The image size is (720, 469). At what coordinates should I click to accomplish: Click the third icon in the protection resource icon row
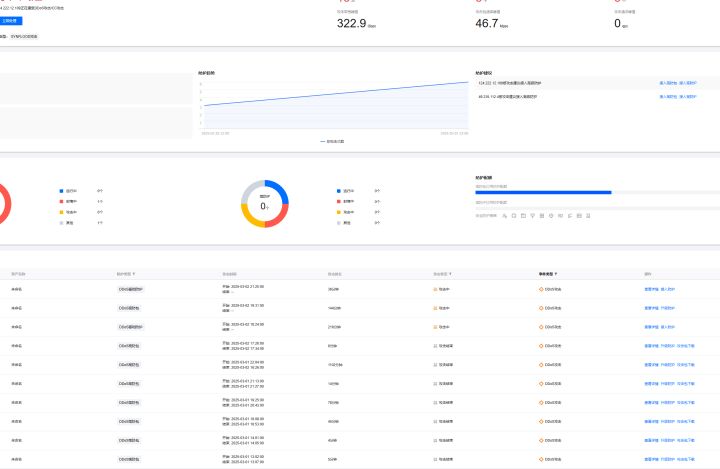pos(524,215)
